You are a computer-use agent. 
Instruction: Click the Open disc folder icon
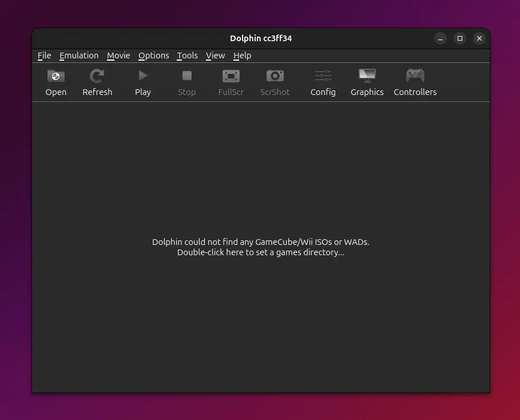coord(56,76)
